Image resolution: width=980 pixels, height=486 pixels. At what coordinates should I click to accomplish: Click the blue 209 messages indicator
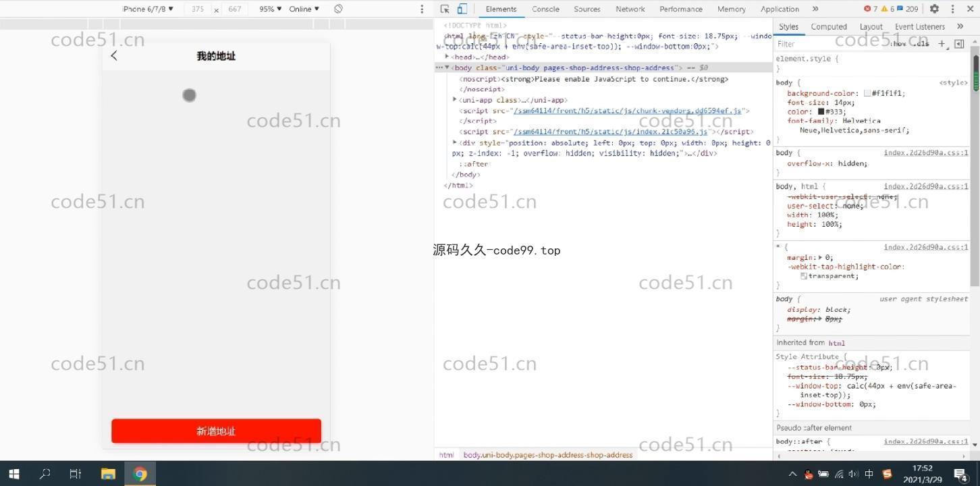(907, 9)
